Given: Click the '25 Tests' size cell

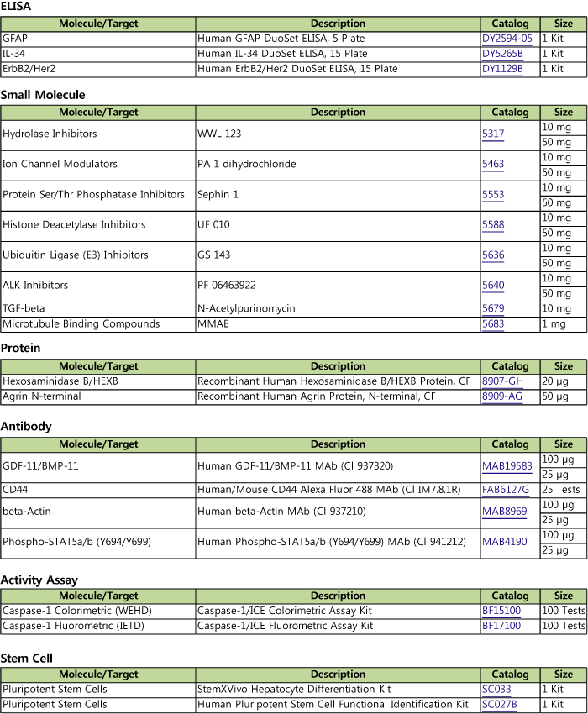Looking at the screenshot, I should tap(564, 490).
